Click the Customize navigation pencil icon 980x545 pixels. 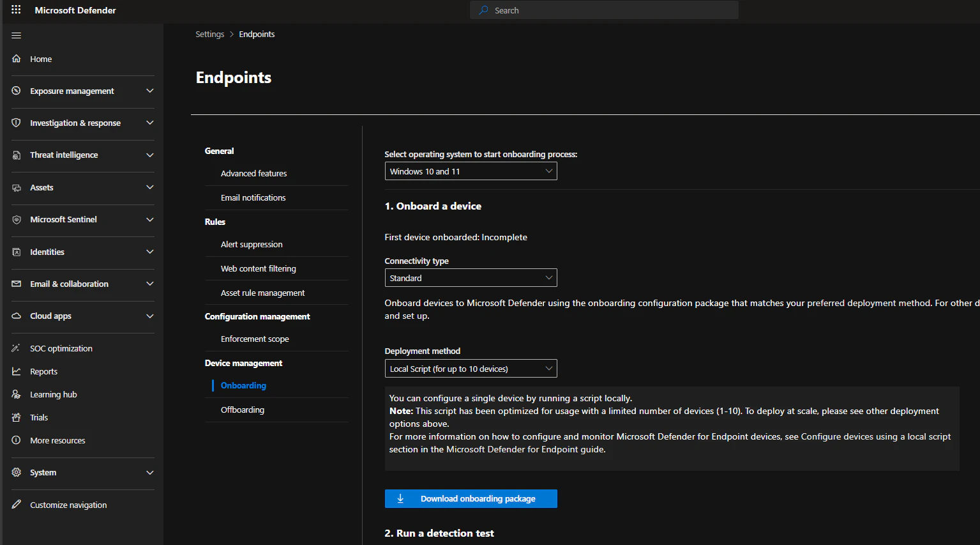tap(17, 505)
